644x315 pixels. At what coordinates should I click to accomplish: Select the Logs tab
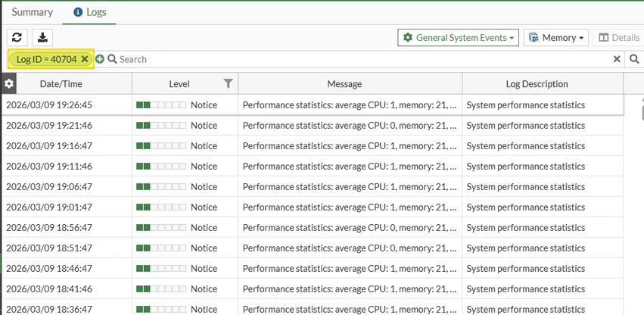[89, 12]
